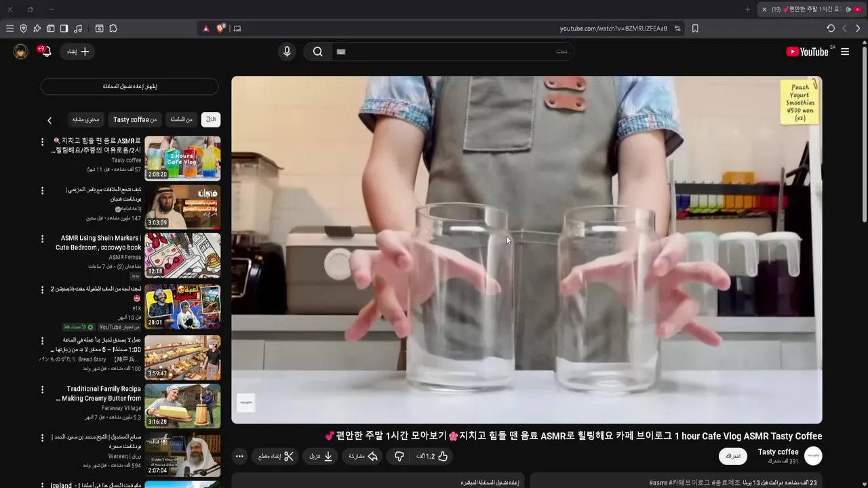The width and height of the screenshot is (868, 488).
Task: Open the ASMR Shein Markers thumbnail
Action: pyautogui.click(x=182, y=256)
